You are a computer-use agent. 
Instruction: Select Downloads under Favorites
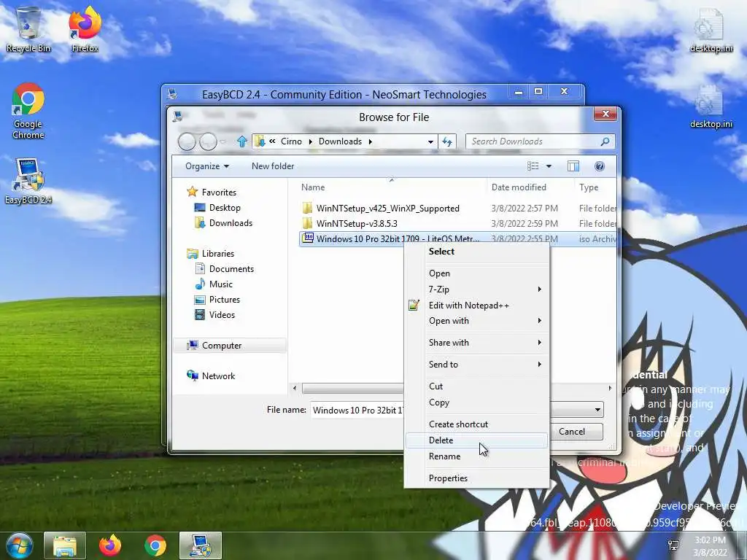click(223, 223)
